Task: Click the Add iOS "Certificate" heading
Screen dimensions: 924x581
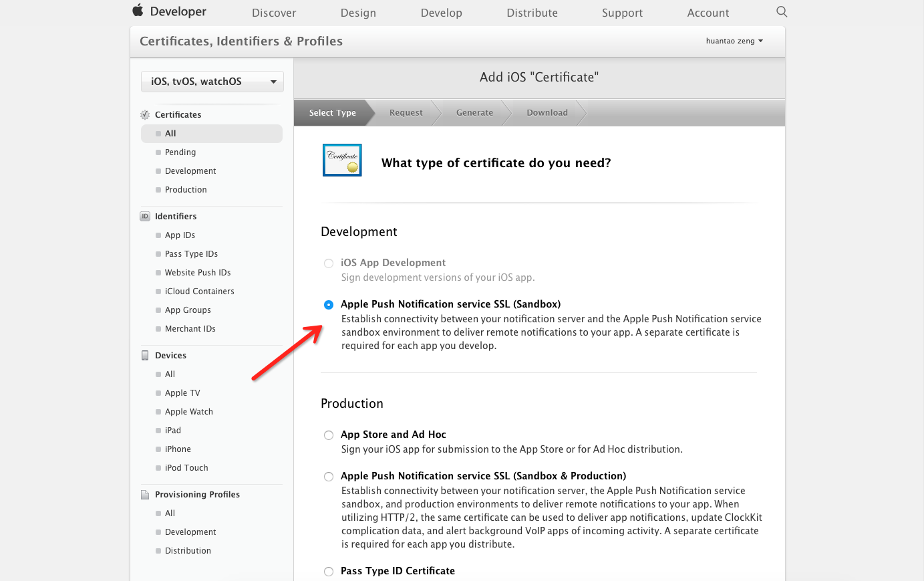Action: [x=539, y=77]
